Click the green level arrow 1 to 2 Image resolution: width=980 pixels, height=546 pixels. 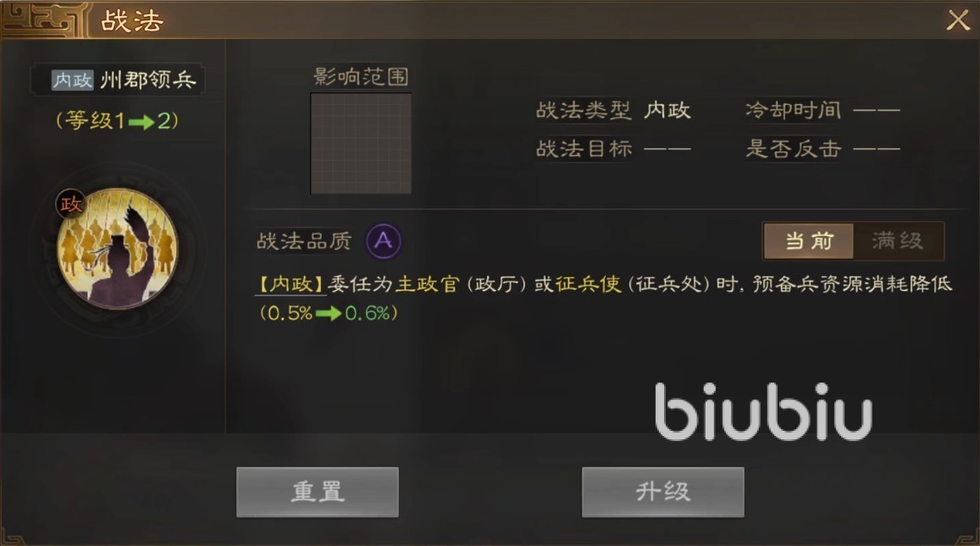tap(141, 121)
